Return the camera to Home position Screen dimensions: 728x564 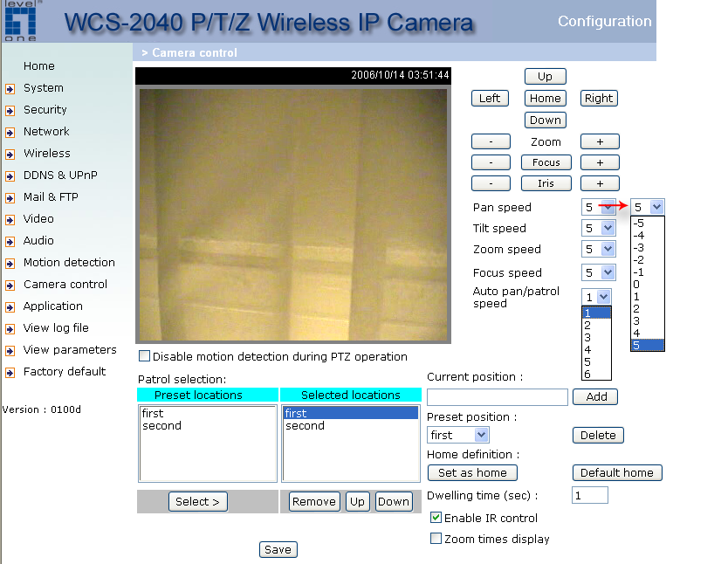[545, 99]
